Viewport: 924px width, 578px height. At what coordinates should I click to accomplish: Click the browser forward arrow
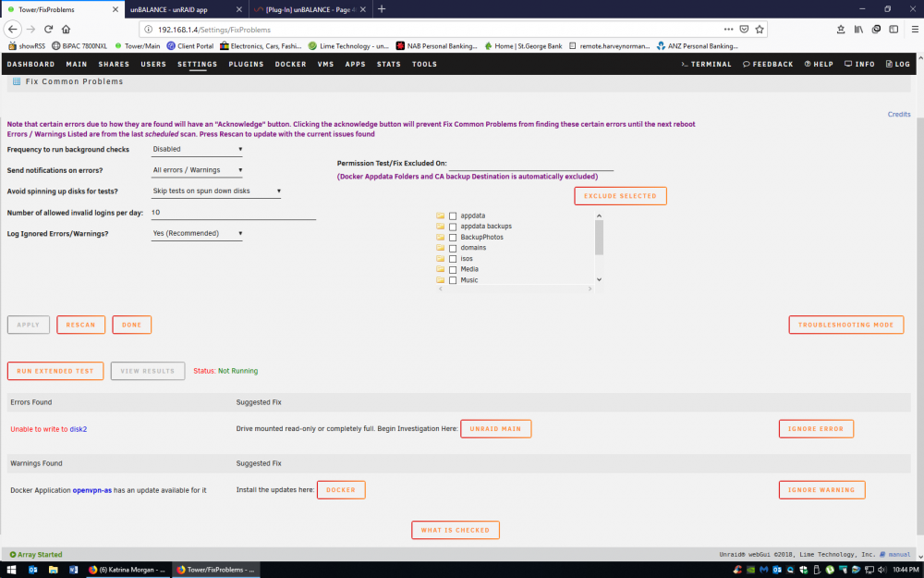click(x=30, y=29)
